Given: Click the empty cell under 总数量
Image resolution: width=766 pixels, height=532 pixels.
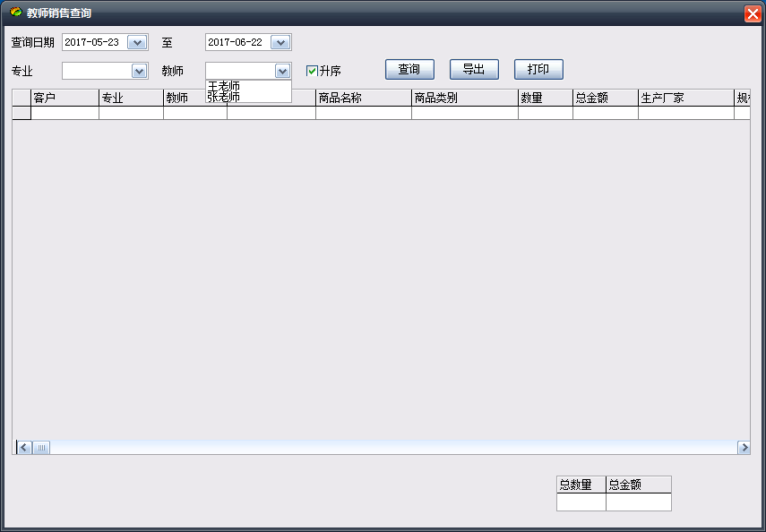Looking at the screenshot, I should click(x=581, y=502).
